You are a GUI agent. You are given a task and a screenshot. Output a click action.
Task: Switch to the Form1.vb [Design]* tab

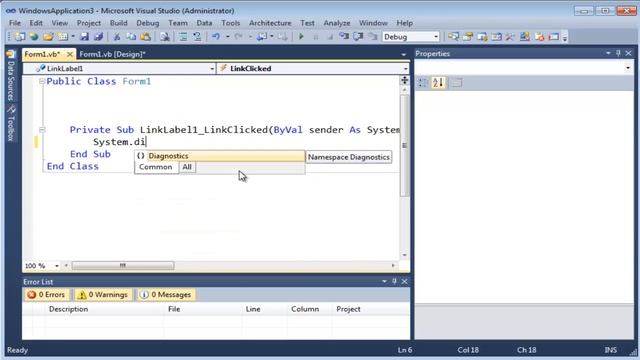tap(112, 54)
